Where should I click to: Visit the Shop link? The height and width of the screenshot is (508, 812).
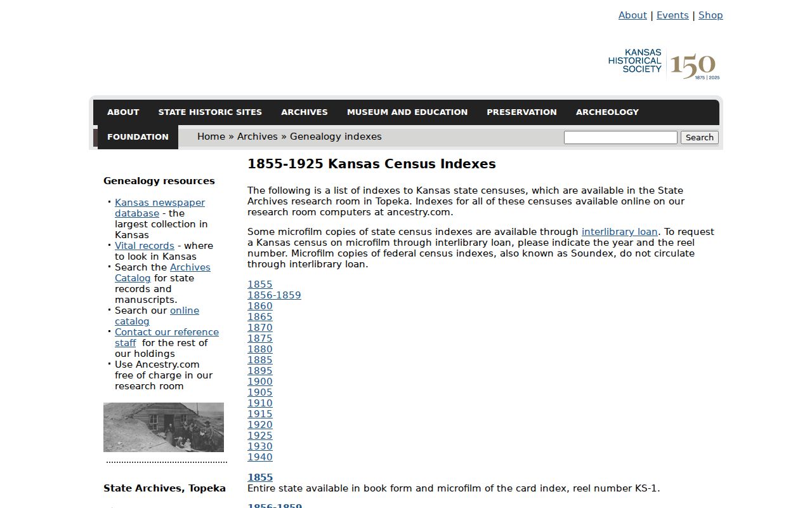tap(710, 15)
